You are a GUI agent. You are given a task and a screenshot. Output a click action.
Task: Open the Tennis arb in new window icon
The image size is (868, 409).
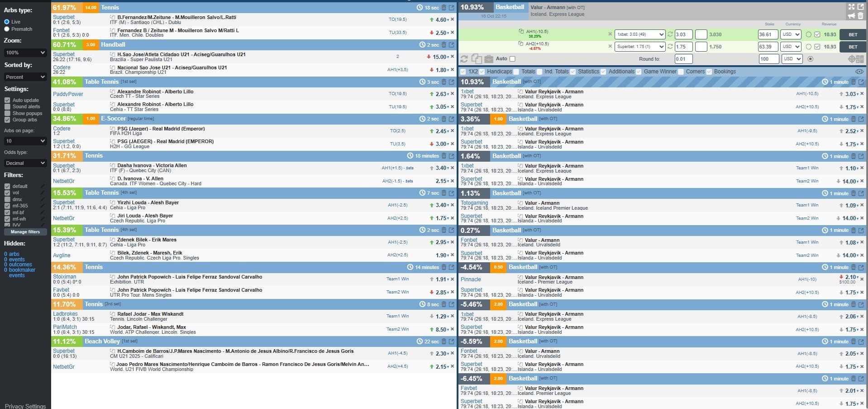pos(451,8)
